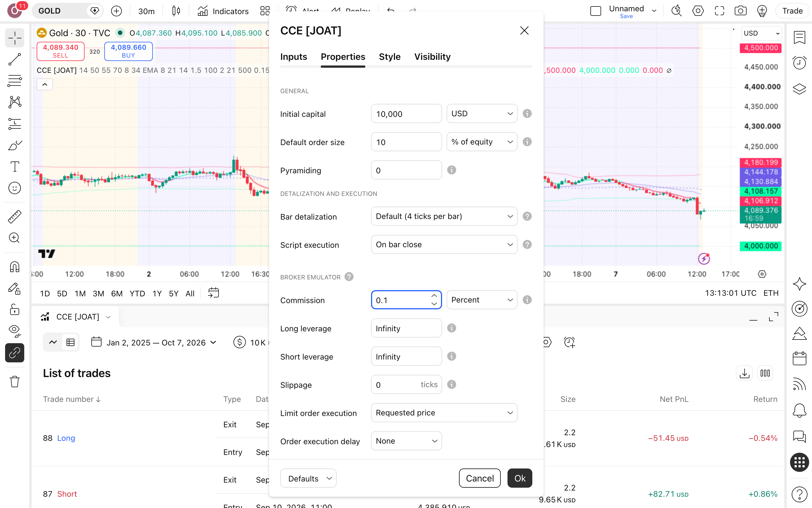Open the Order execution delay dropdown
Viewport: 812px width, 508px height.
click(x=406, y=441)
